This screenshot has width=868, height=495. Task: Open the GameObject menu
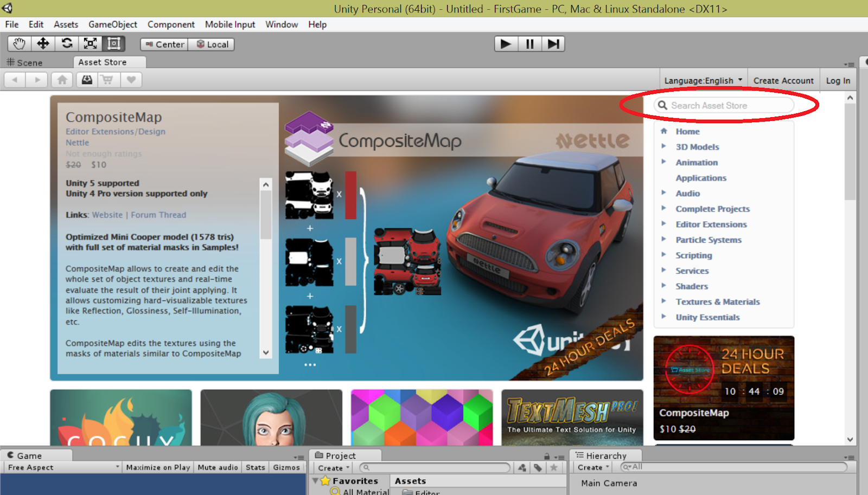pyautogui.click(x=113, y=24)
